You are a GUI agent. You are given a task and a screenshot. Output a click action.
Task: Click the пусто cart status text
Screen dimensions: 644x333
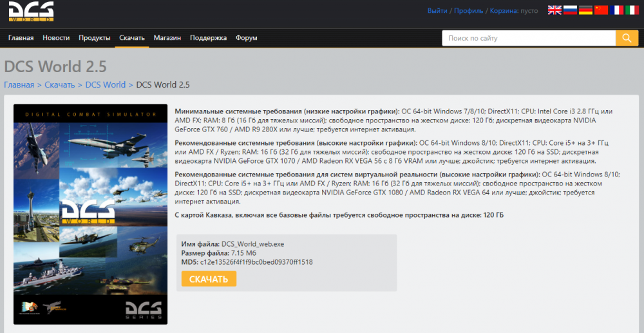[x=529, y=11]
